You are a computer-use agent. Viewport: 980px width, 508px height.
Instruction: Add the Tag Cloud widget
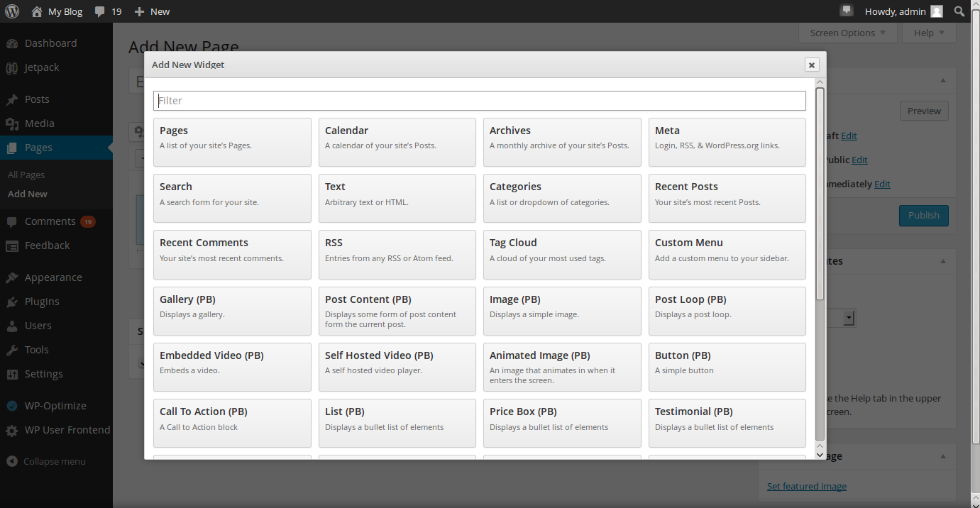[562, 255]
